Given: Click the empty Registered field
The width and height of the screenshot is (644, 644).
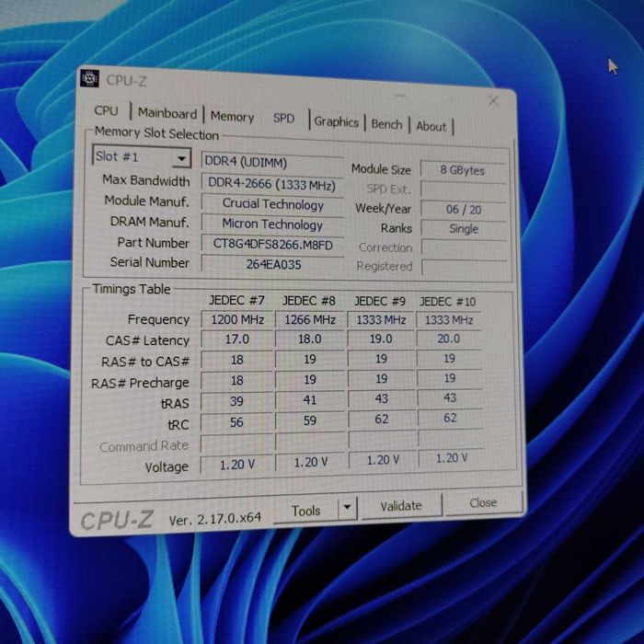Looking at the screenshot, I should [x=465, y=267].
